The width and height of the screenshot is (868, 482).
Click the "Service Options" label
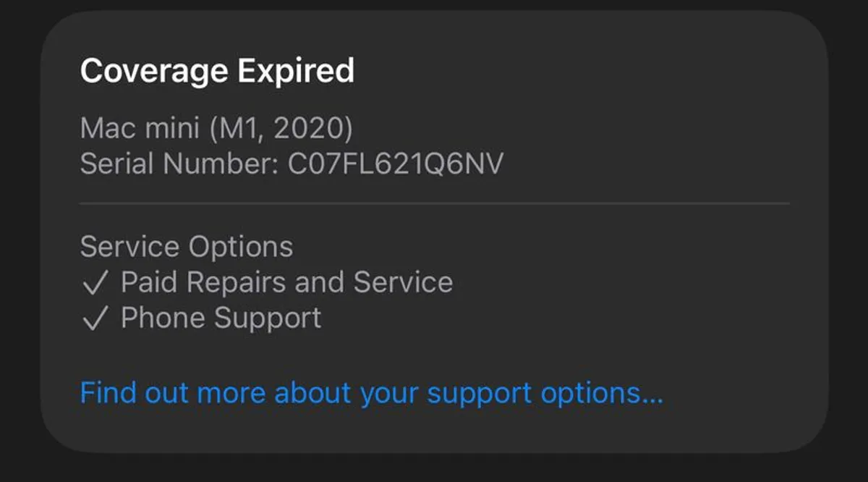point(187,247)
